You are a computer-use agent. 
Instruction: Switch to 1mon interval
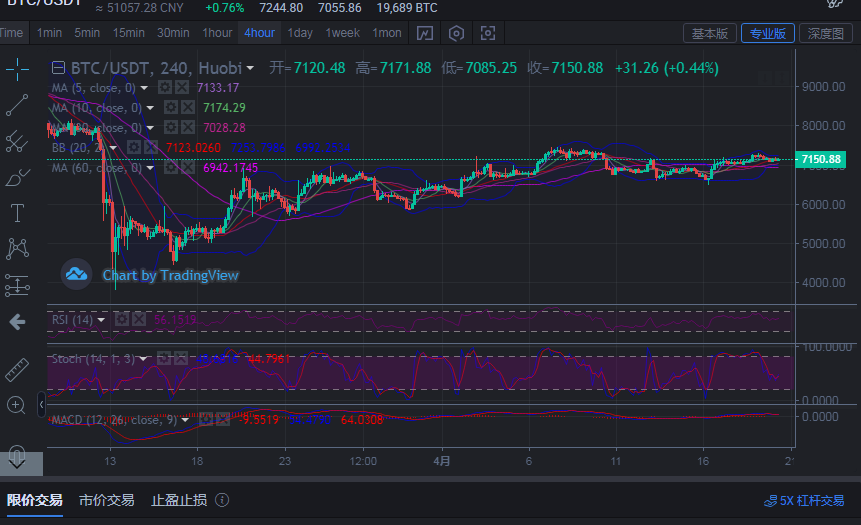pyautogui.click(x=387, y=33)
